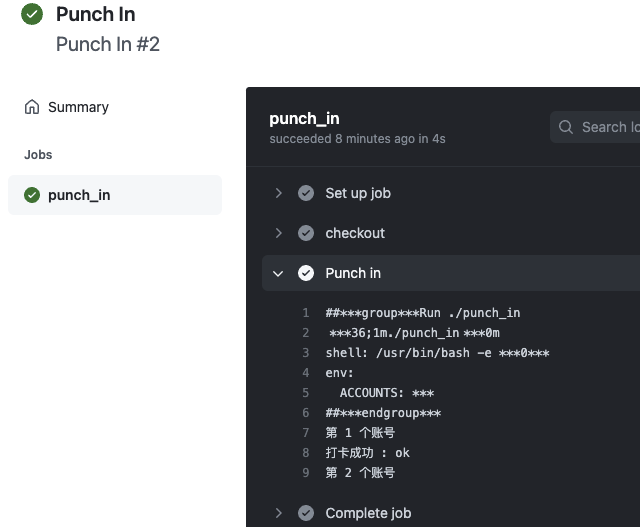Image resolution: width=640 pixels, height=527 pixels.
Task: Click the checkout step status check icon
Action: [x=306, y=233]
